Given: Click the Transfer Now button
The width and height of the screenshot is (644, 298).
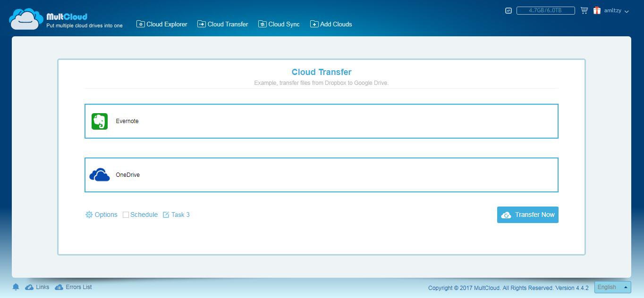Looking at the screenshot, I should coord(528,215).
